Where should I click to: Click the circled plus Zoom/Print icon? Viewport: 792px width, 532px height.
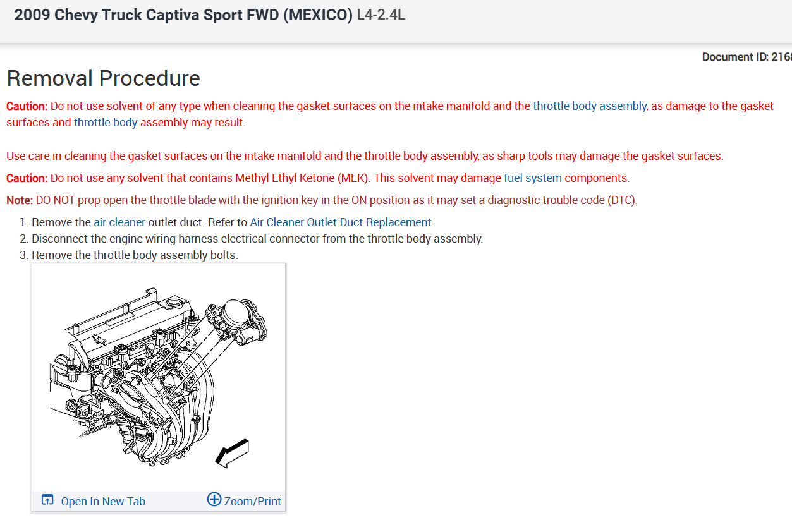tap(214, 500)
